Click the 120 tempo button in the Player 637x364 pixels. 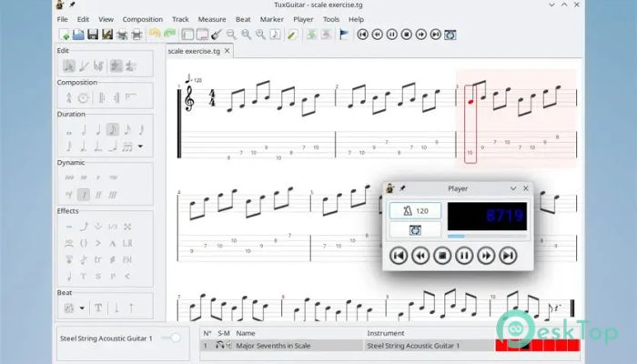click(415, 210)
